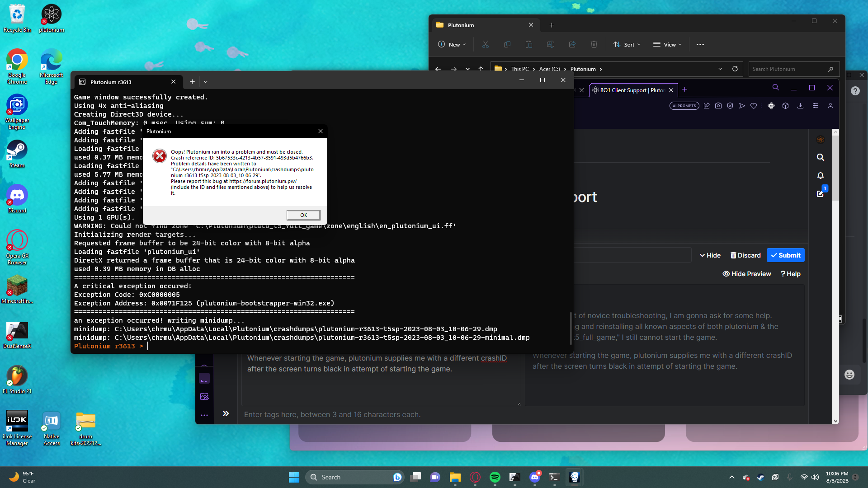The image size is (868, 488).
Task: Expand the Sort options dropdown
Action: [x=628, y=44]
